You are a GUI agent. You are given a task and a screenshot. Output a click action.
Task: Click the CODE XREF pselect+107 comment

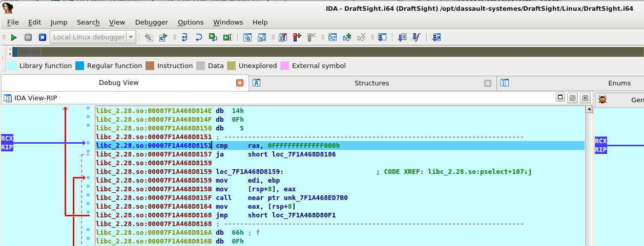tap(454, 171)
